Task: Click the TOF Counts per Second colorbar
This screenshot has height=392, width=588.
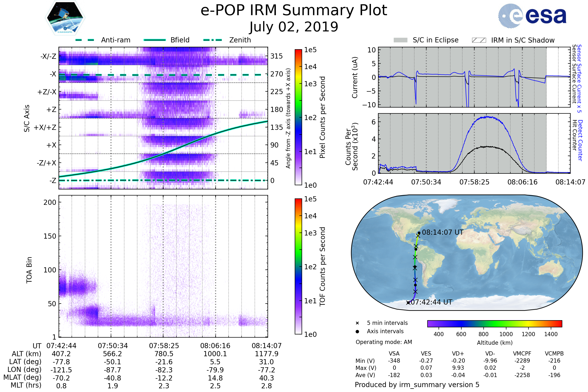Action: (x=298, y=266)
